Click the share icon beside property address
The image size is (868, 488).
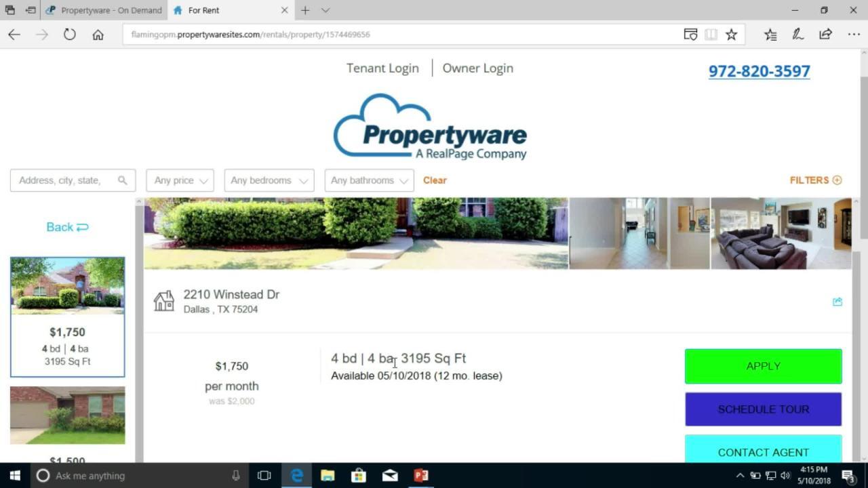[x=837, y=302]
